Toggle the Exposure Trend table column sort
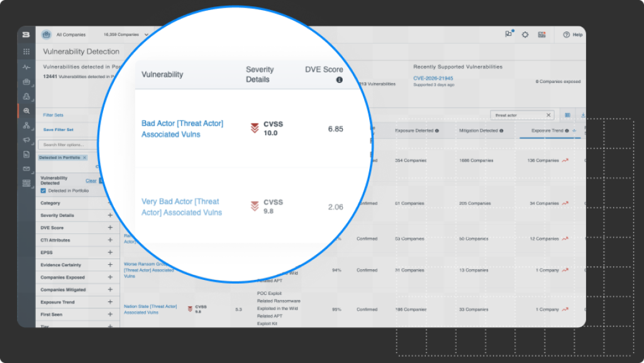 574,130
